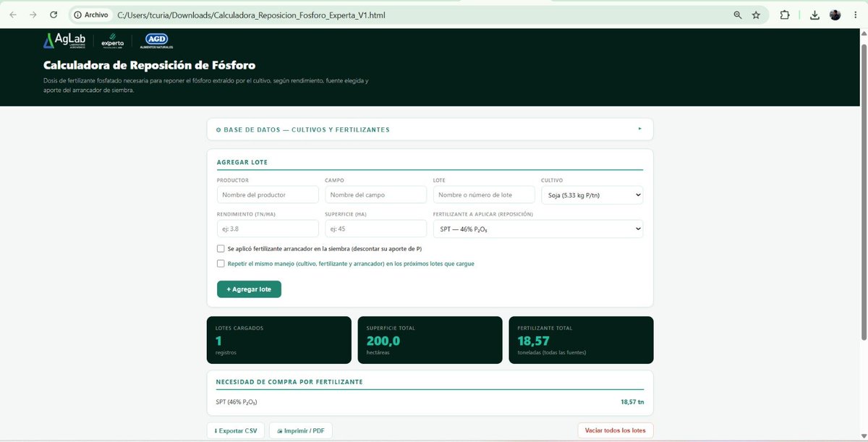Click the 'AGREGAR LOTE' section heading
Viewport: 868px width, 442px height.
242,163
